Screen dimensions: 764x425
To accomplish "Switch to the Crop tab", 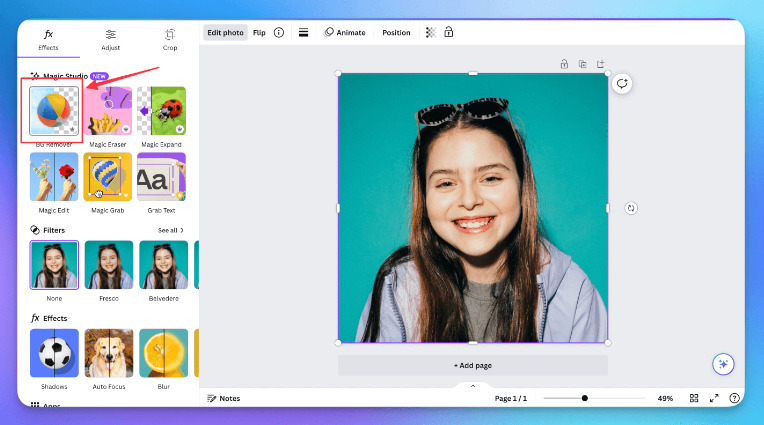I will coord(170,39).
